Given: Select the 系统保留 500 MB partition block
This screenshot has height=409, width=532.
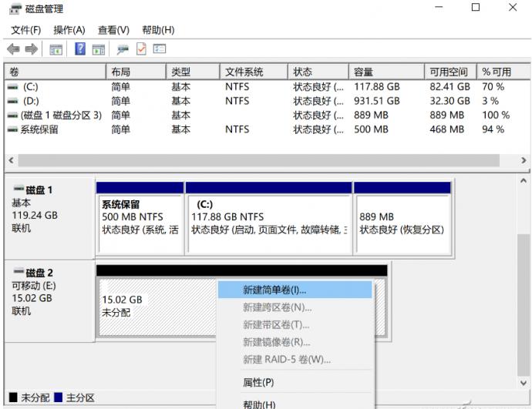Looking at the screenshot, I should tap(142, 217).
